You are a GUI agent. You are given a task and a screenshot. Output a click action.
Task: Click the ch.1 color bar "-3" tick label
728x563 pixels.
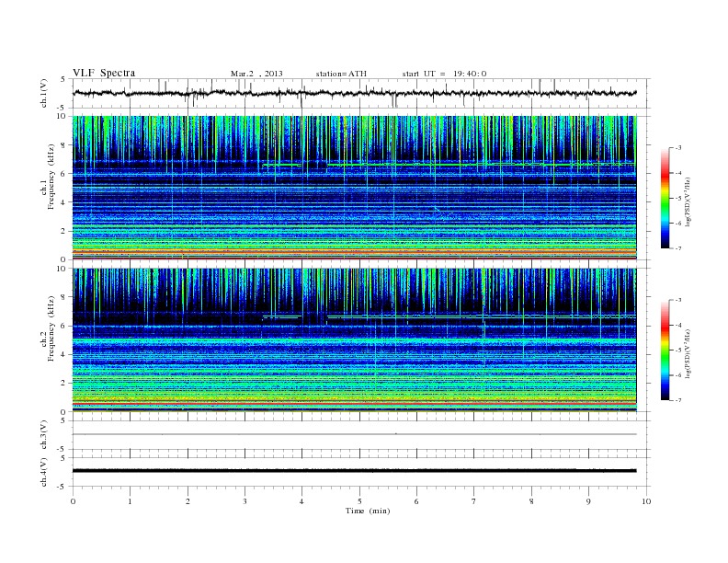[x=678, y=148]
